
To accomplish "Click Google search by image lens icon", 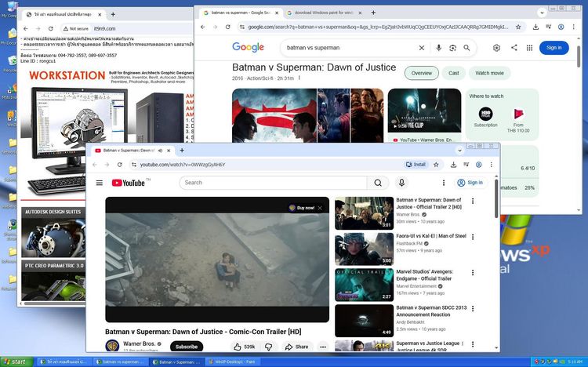I will pos(452,48).
